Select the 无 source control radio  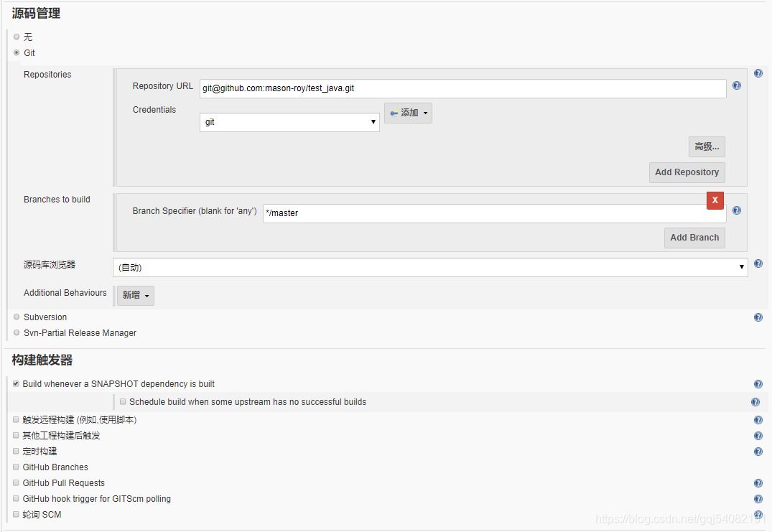click(17, 37)
